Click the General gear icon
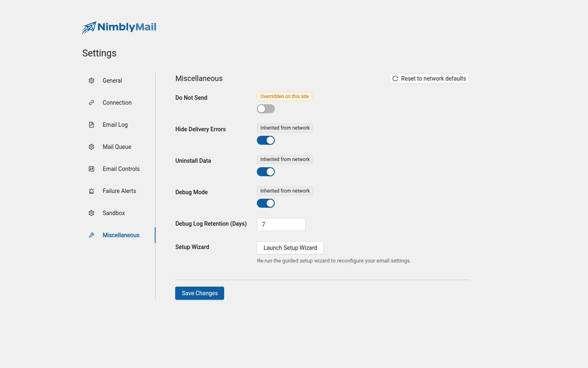The width and height of the screenshot is (588, 368). 91,81
